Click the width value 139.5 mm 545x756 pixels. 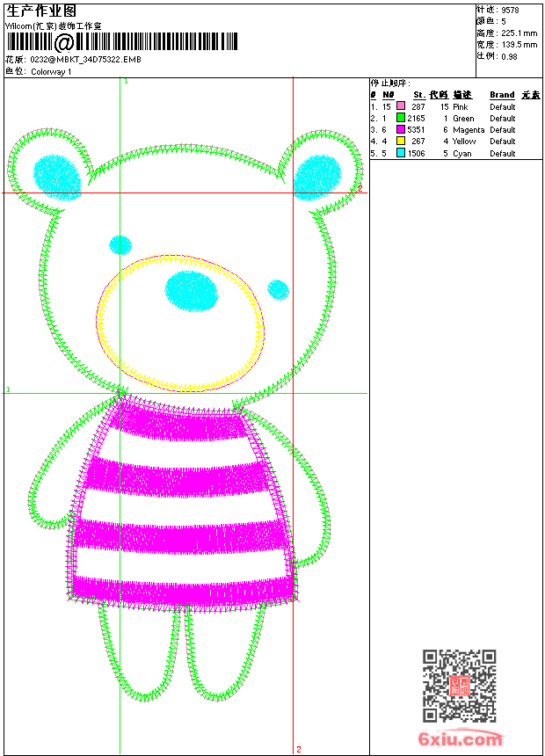(x=519, y=45)
